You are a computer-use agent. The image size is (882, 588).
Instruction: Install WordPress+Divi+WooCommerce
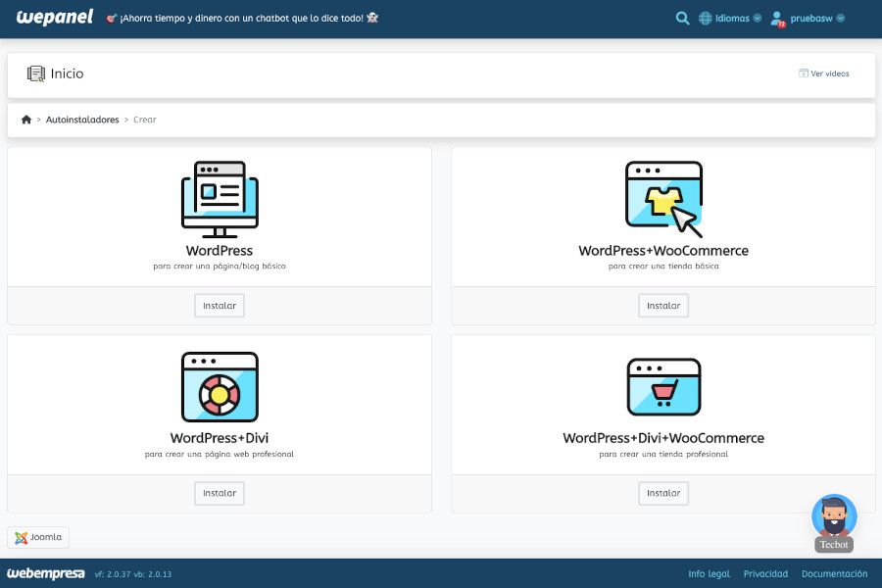click(663, 493)
